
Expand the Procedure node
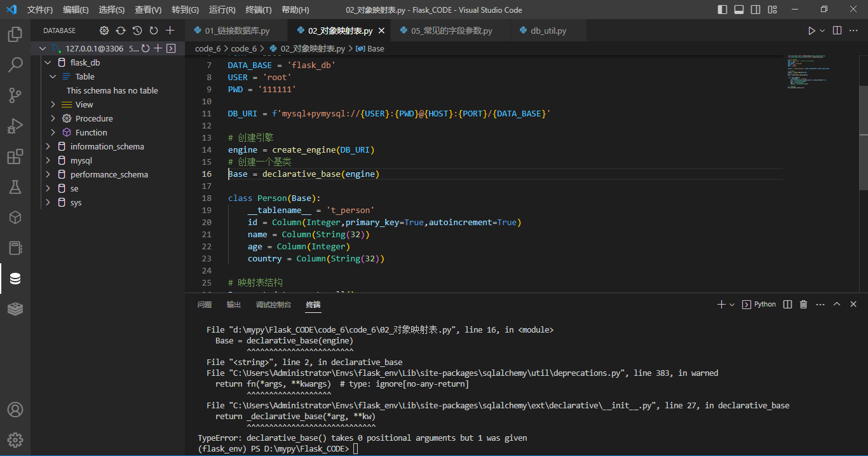click(x=53, y=118)
